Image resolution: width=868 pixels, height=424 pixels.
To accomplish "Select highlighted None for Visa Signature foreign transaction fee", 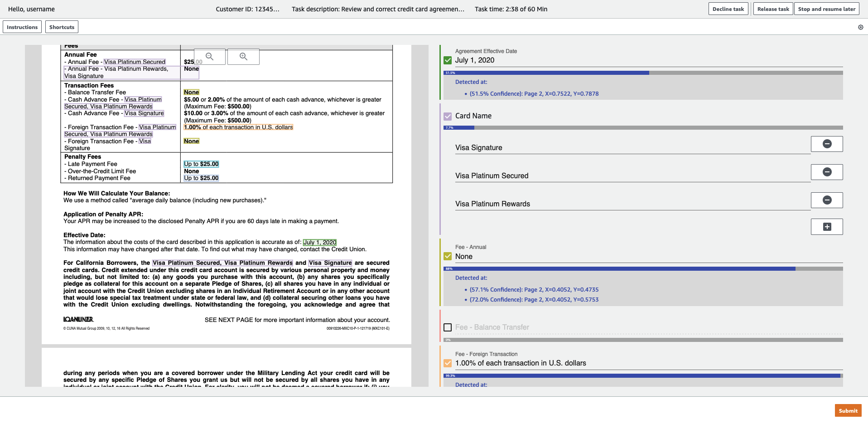I will [x=191, y=141].
